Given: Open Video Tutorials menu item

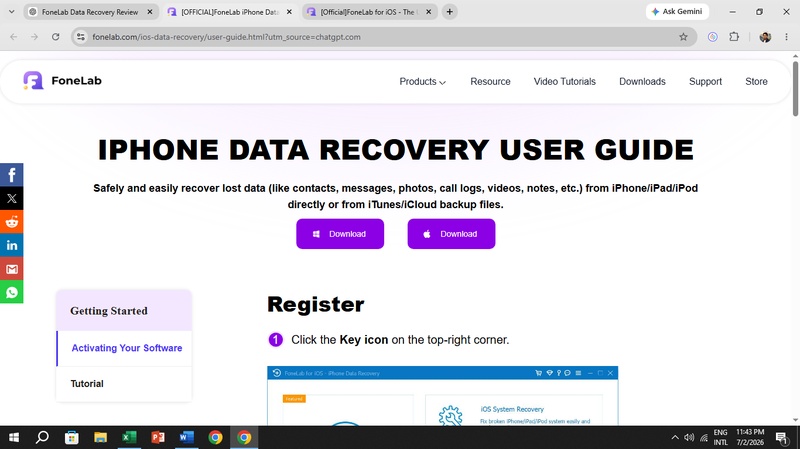Looking at the screenshot, I should (564, 82).
